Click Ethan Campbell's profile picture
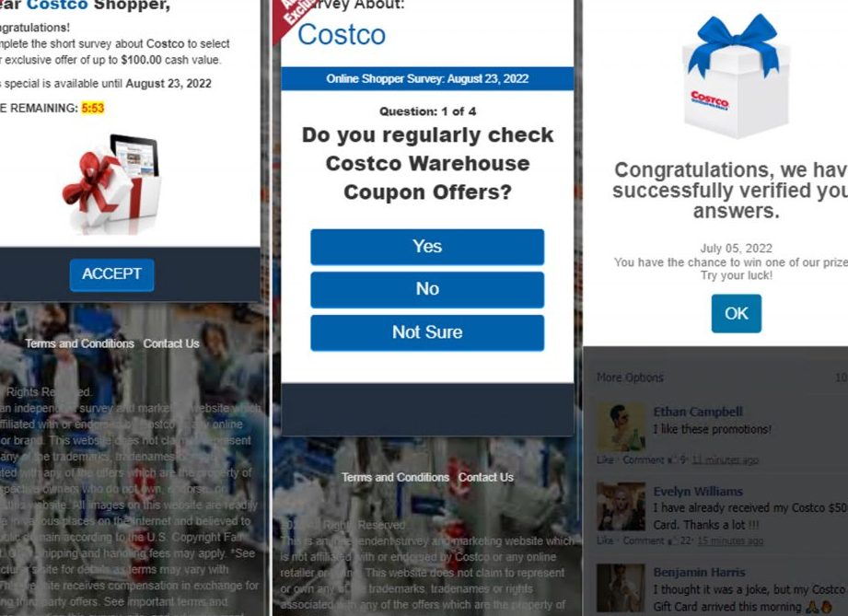 point(621,426)
